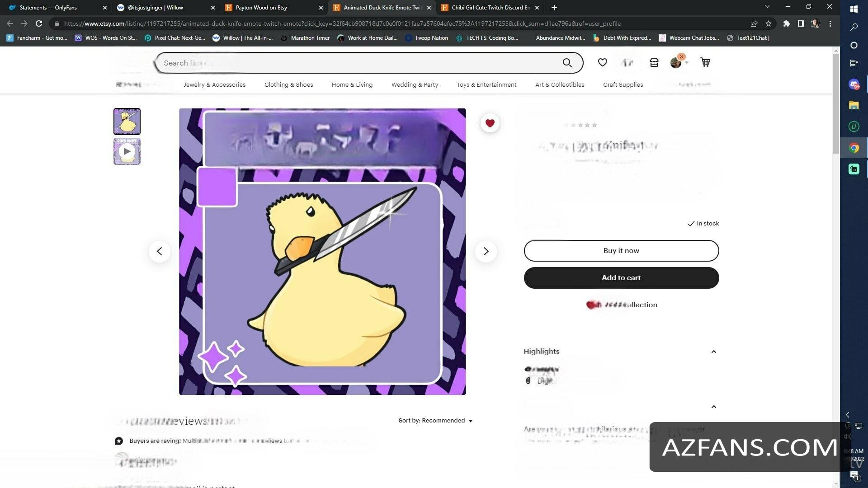Click the browser back arrow
The height and width of the screenshot is (488, 868).
(10, 23)
